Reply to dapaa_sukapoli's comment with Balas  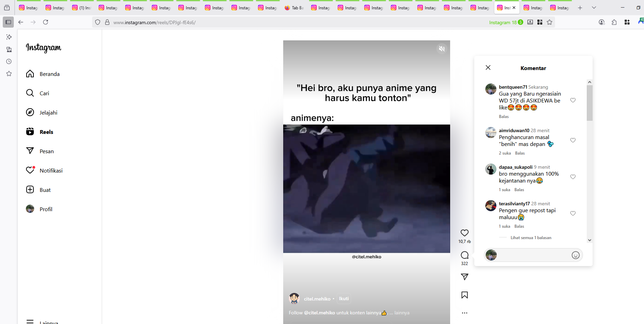(x=519, y=190)
